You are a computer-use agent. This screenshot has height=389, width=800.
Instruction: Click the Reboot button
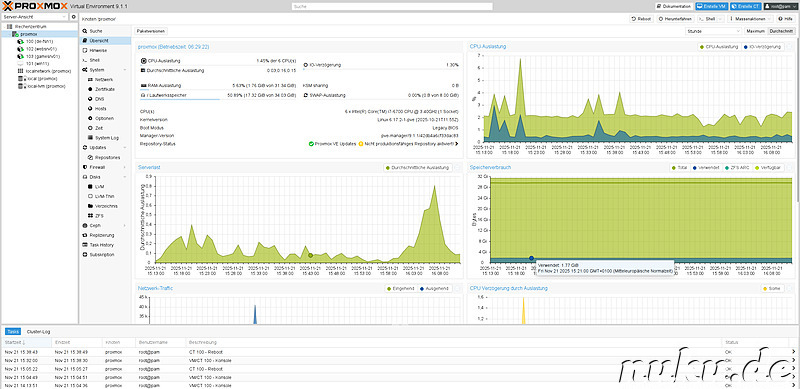coord(642,19)
